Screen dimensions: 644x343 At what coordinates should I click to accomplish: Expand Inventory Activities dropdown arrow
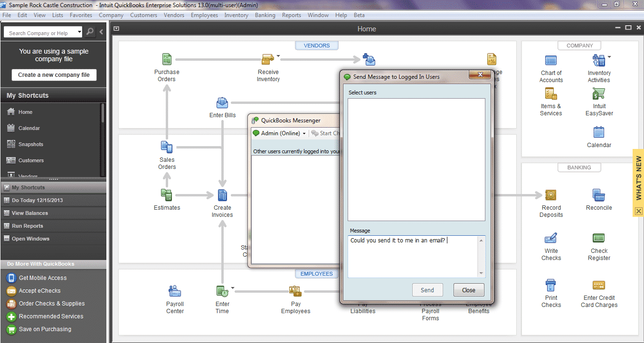tap(609, 56)
